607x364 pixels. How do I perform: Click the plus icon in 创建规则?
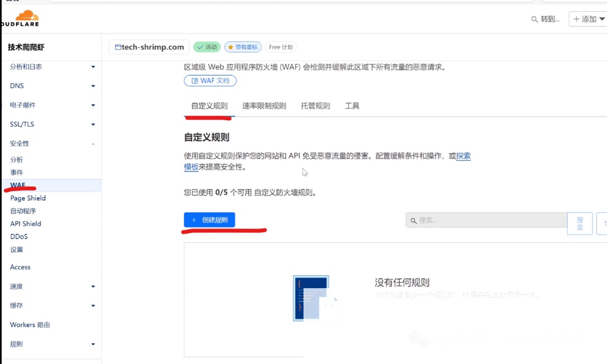(x=194, y=220)
